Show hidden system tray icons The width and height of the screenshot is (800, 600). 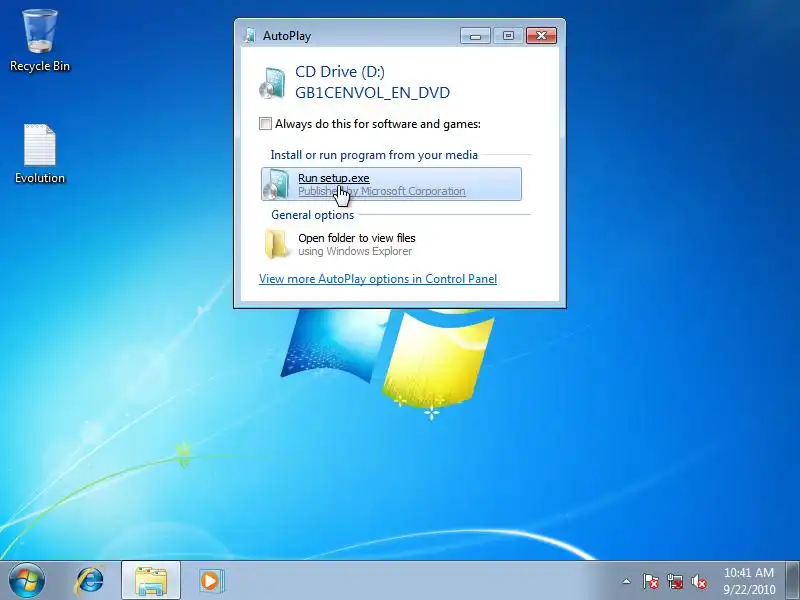point(626,581)
